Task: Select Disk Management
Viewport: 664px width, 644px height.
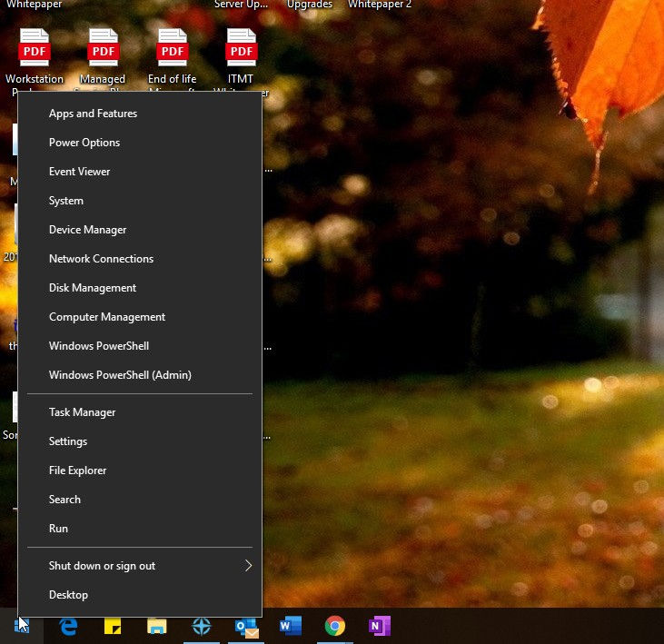Action: coord(140,288)
